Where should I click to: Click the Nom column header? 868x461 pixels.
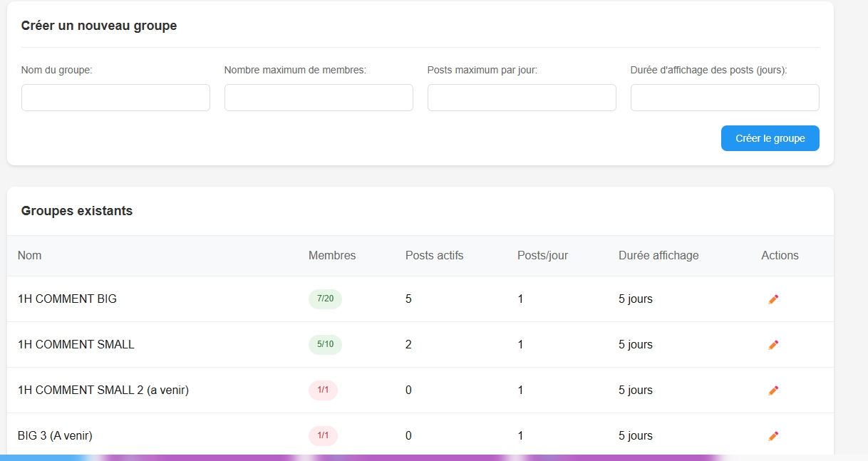coord(30,256)
